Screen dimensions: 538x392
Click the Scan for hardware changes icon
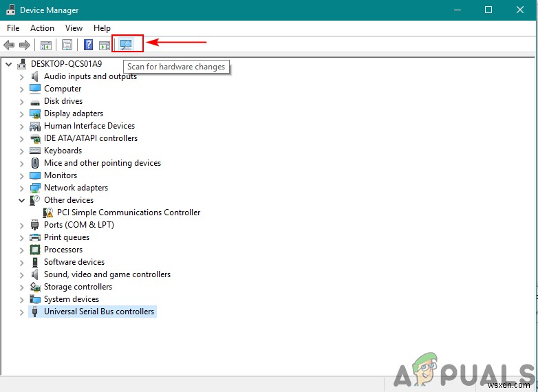[x=126, y=44]
